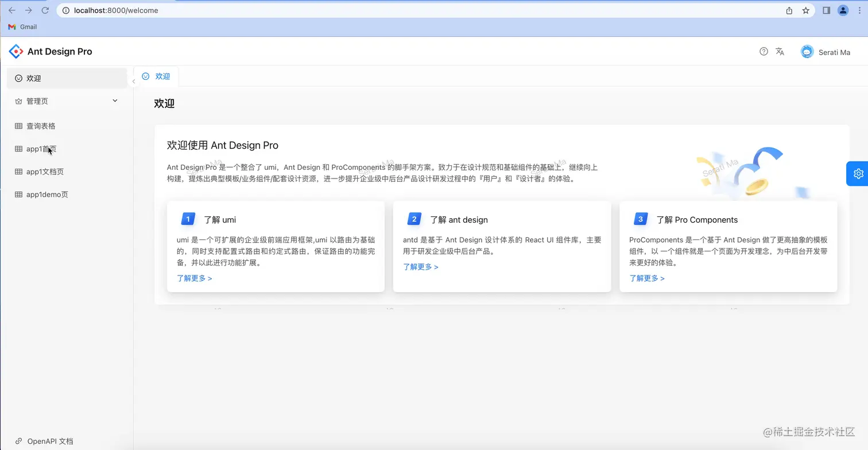Open the 管理页 menu item
The image size is (868, 450).
point(67,101)
